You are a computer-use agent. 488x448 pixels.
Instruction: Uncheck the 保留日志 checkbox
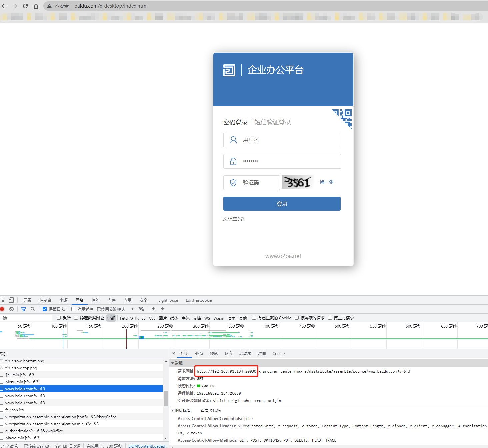(x=45, y=309)
